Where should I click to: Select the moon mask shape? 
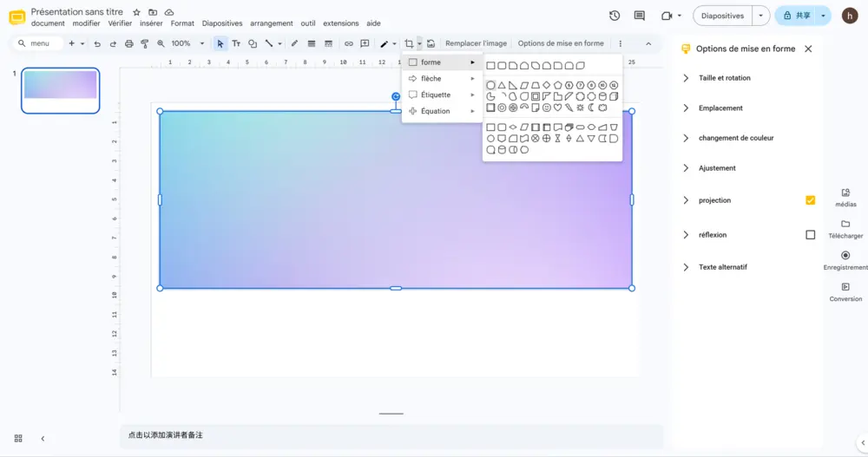(x=591, y=108)
